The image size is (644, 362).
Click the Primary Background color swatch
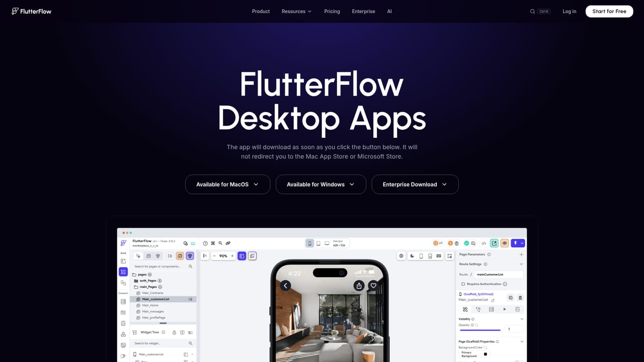tap(486, 354)
